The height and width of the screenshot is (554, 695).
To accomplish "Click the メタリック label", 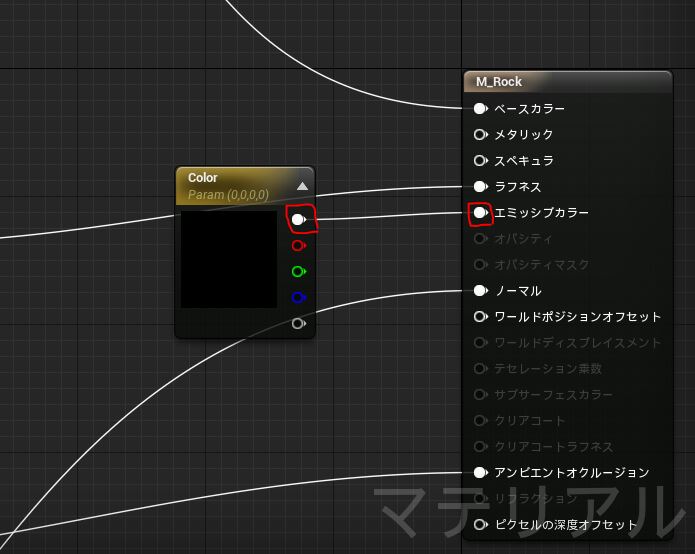I will 523,134.
